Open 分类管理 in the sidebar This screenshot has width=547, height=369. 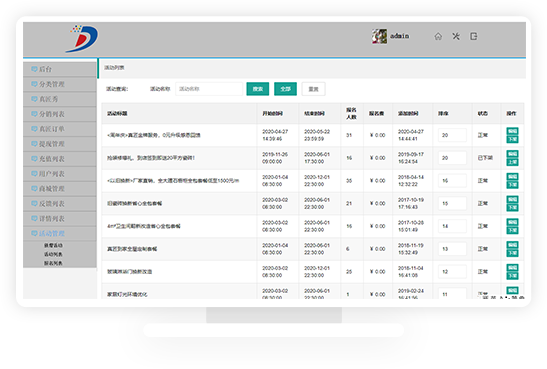point(60,84)
